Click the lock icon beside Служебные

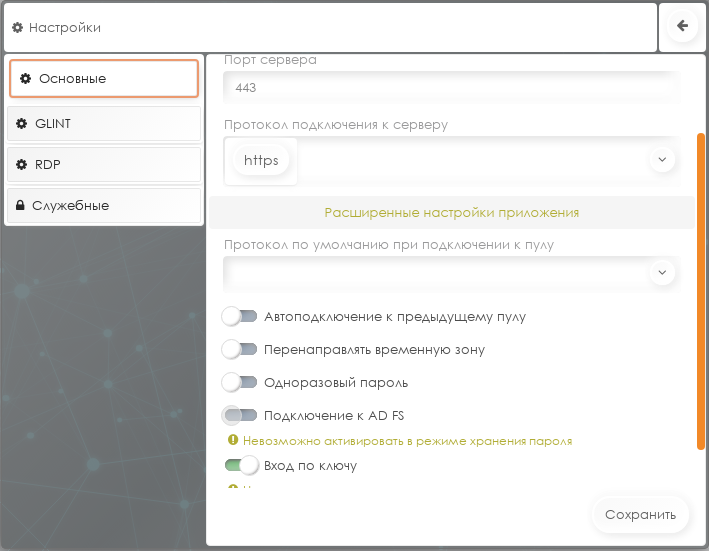pyautogui.click(x=21, y=206)
